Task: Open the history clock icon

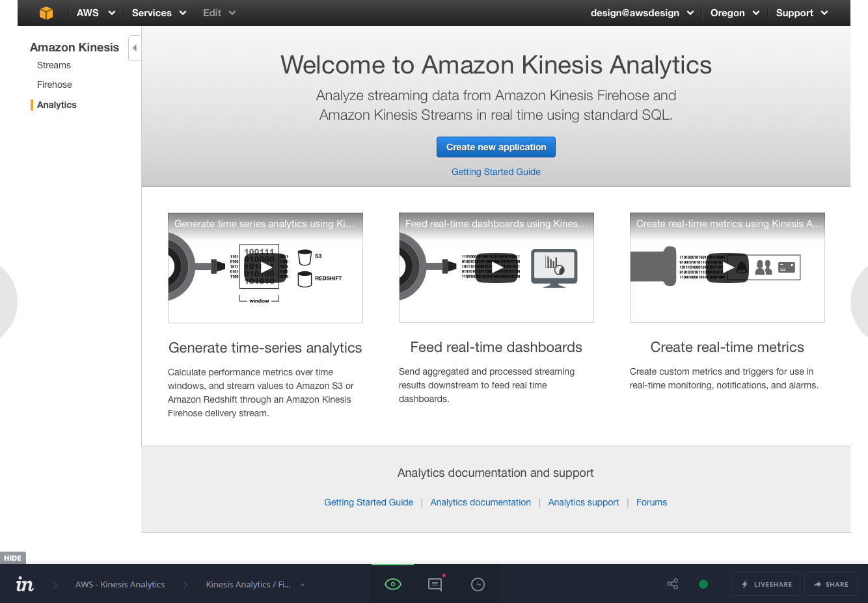Action: [478, 584]
